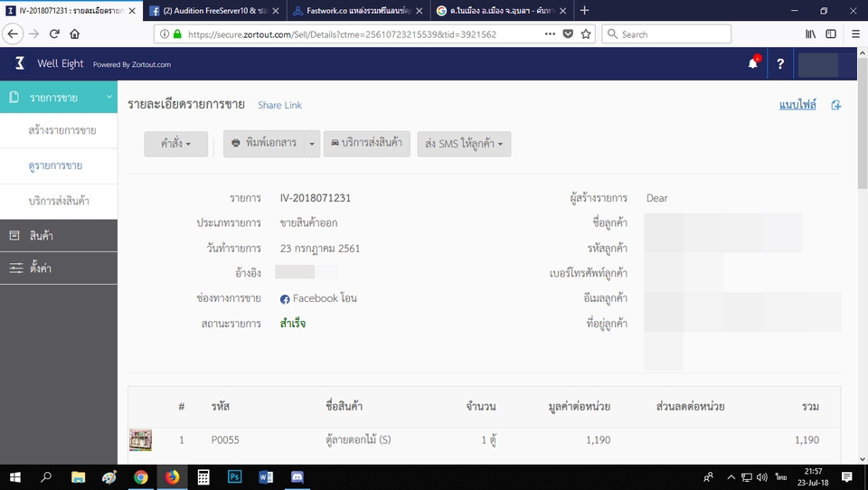Open the Firefox library icon
The image size is (868, 490).
pos(810,33)
